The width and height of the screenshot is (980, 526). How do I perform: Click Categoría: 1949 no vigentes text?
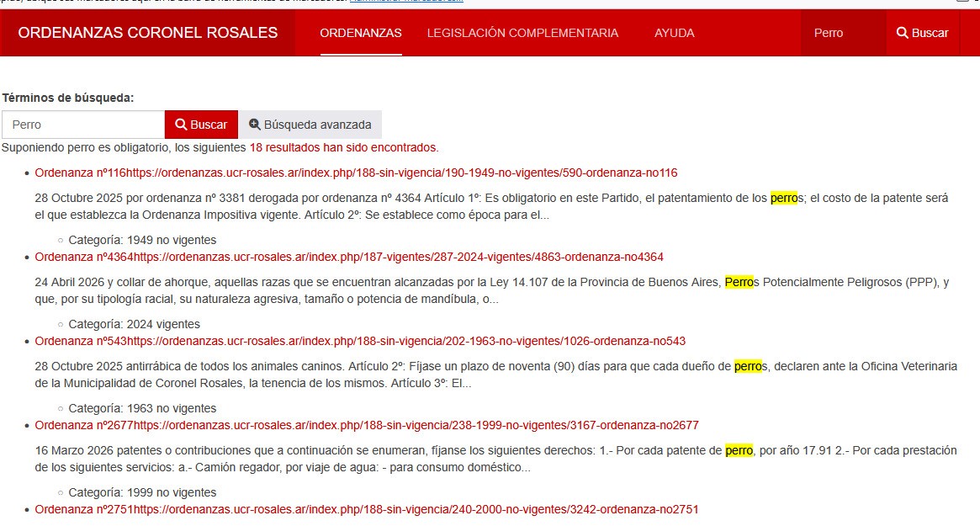coord(142,240)
